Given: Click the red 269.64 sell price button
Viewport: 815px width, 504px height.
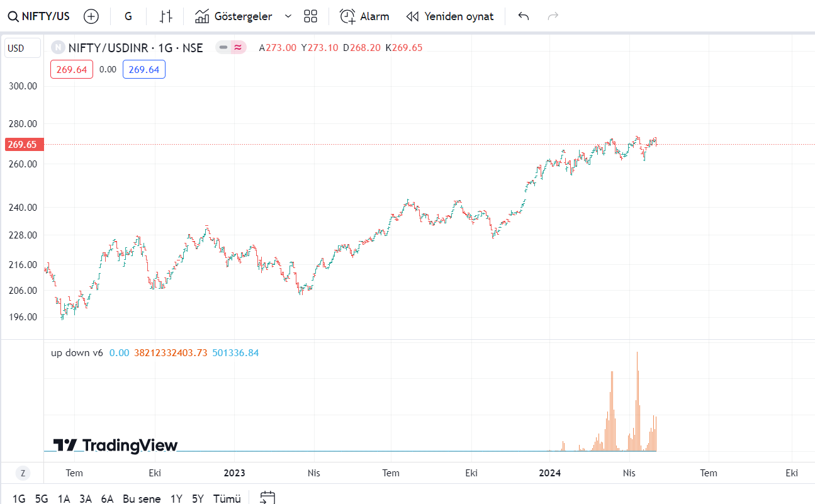Looking at the screenshot, I should coord(72,69).
